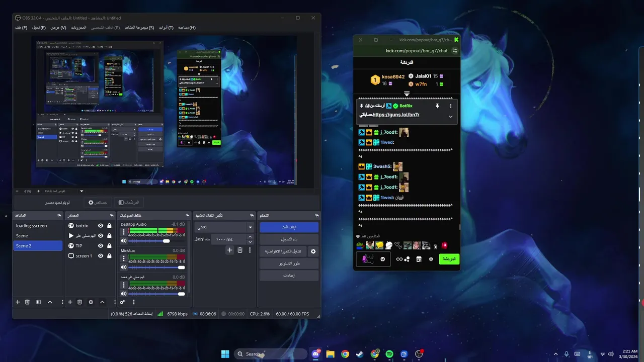
Task: Toggle visibility of screen 1 source
Action: 101,256
